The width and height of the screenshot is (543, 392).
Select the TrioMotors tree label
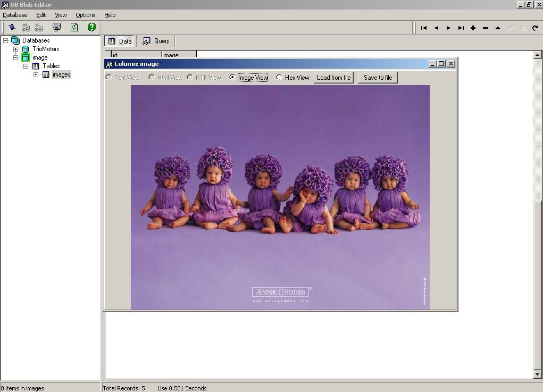46,49
